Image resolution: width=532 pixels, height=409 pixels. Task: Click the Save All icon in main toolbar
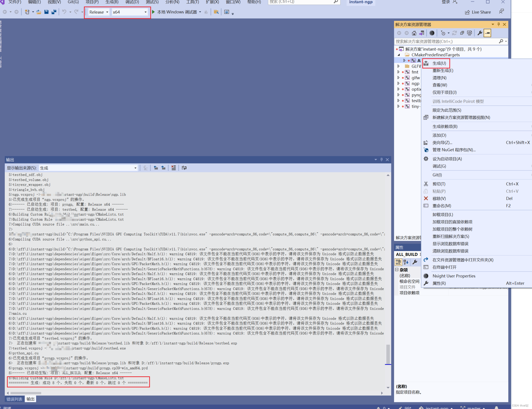click(x=54, y=12)
